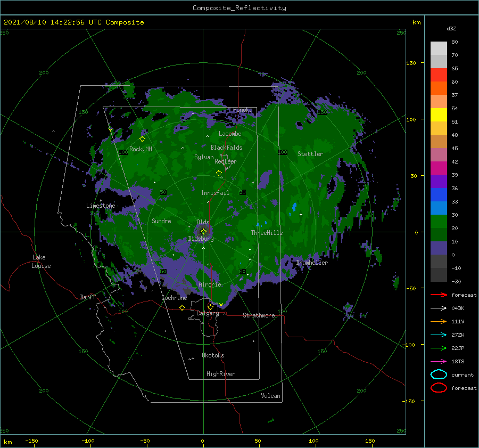Click the Okotoks town label

pyautogui.click(x=213, y=355)
